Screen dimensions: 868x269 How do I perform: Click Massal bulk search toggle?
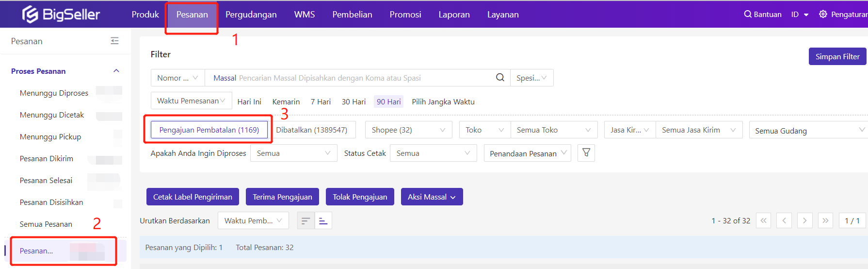pyautogui.click(x=225, y=78)
